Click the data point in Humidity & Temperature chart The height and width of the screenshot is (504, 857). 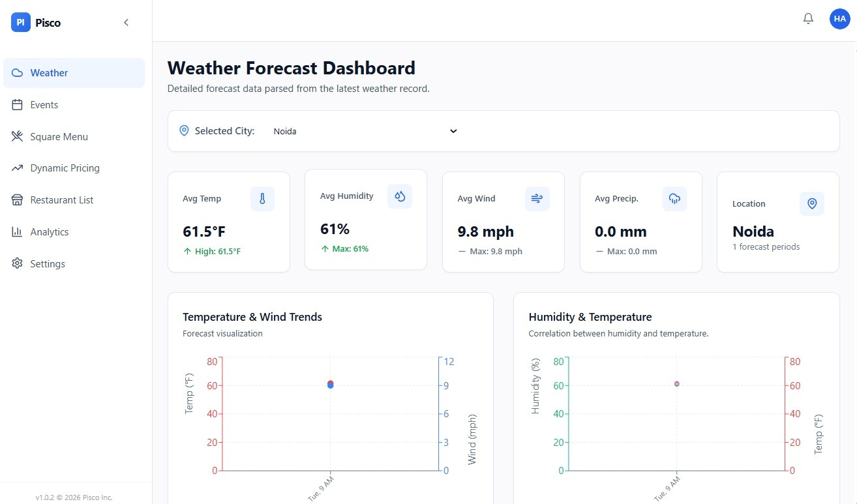click(676, 384)
